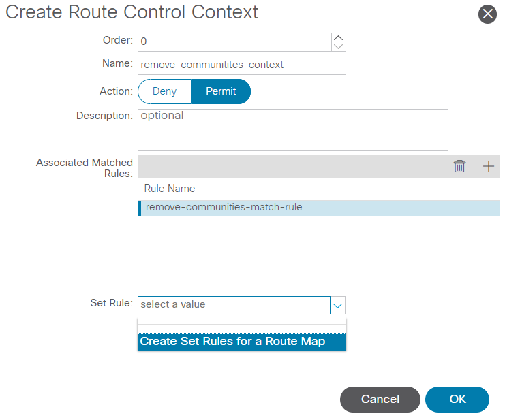
Task: Increase the Order value with up arrow
Action: [x=339, y=37]
